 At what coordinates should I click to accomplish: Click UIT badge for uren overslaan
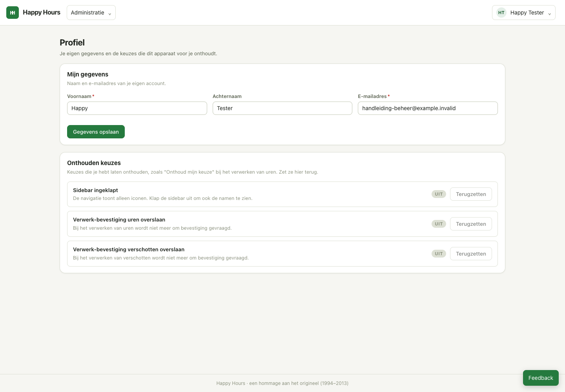click(x=439, y=224)
